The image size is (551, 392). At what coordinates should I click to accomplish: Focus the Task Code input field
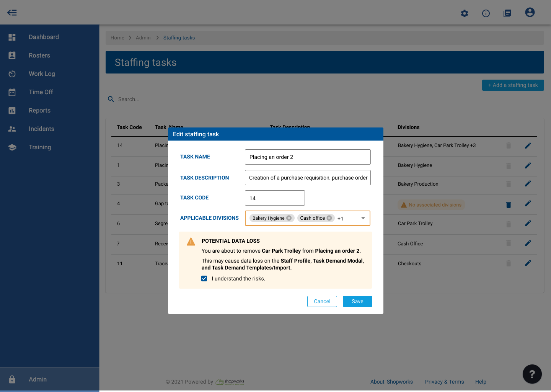point(275,198)
